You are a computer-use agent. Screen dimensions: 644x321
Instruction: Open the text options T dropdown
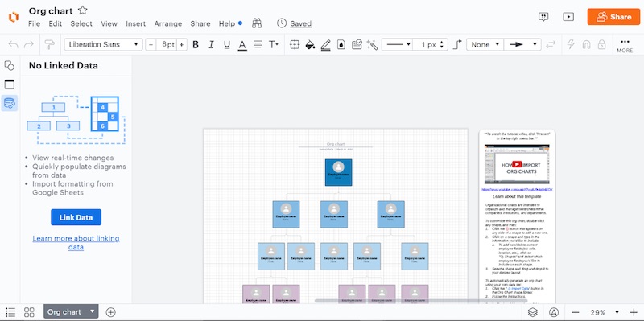pos(274,44)
